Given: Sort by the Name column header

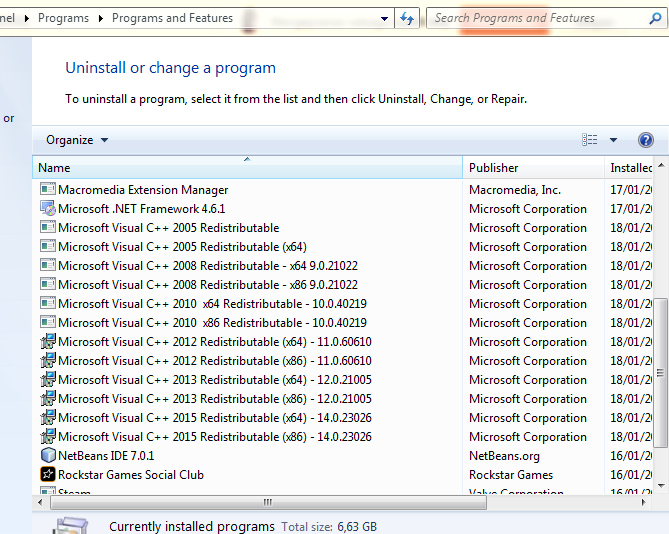Looking at the screenshot, I should tap(247, 167).
